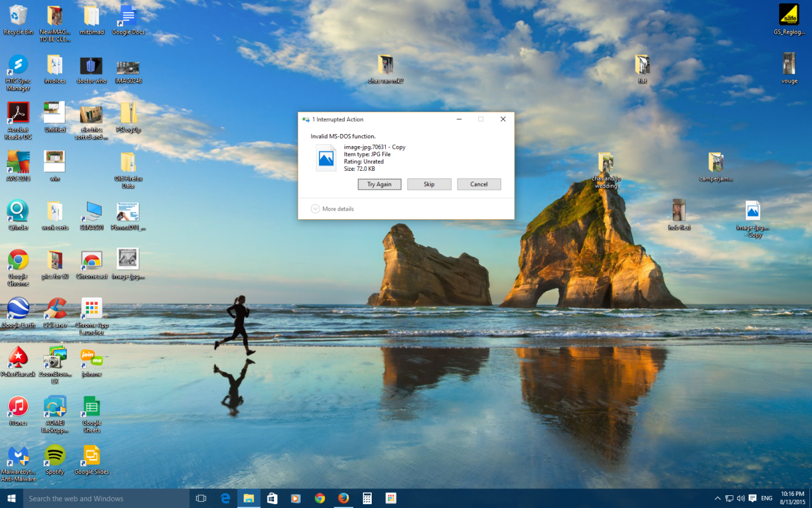Show hidden system tray icons
The image size is (812, 508).
click(x=717, y=498)
